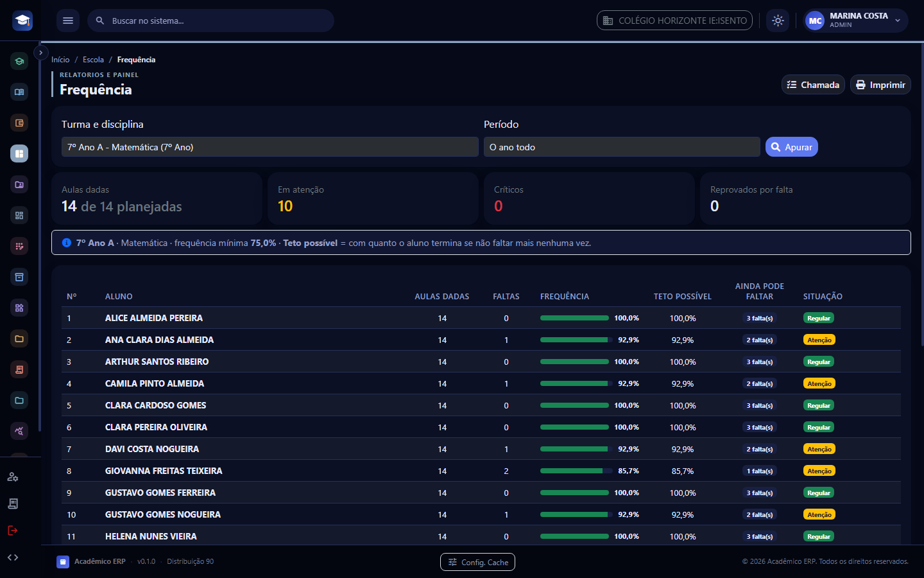Open the open-book sidebar module

coord(19,92)
